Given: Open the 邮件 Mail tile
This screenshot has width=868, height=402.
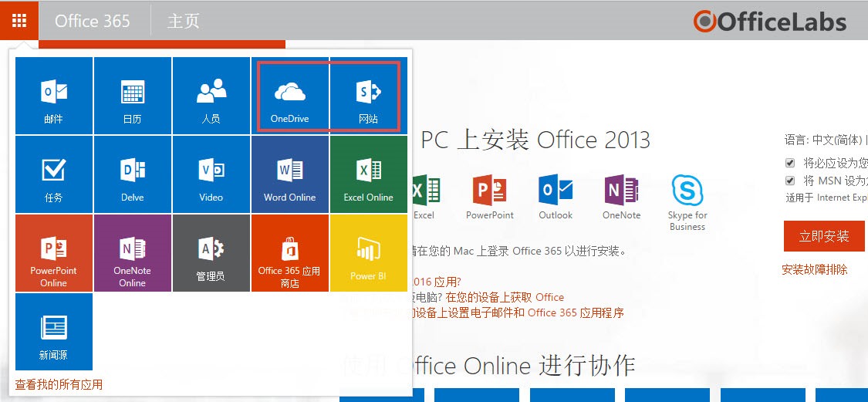Looking at the screenshot, I should point(54,95).
